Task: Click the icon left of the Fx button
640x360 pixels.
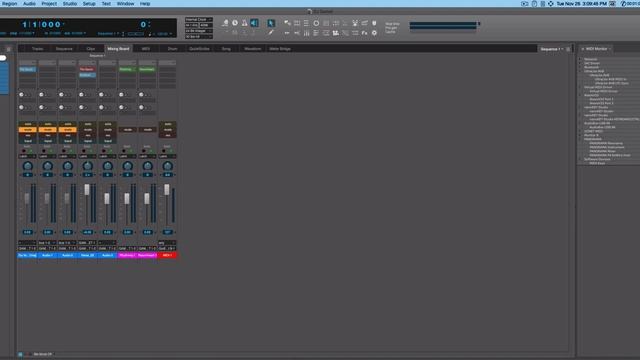Action: click(355, 33)
